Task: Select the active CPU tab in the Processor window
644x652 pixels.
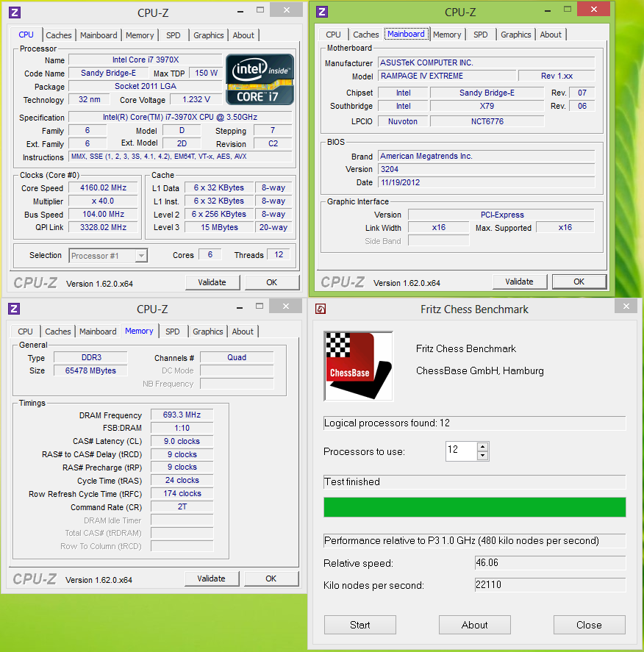Action: [x=26, y=35]
